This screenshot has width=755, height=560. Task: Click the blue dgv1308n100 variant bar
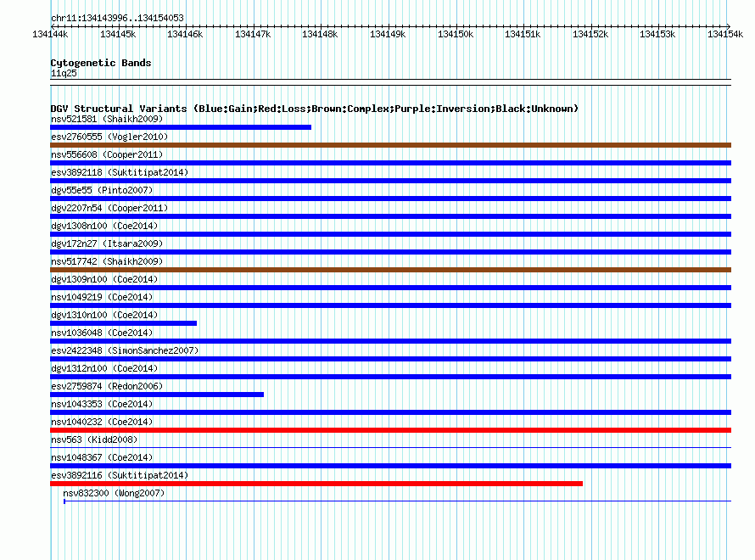[x=390, y=234]
